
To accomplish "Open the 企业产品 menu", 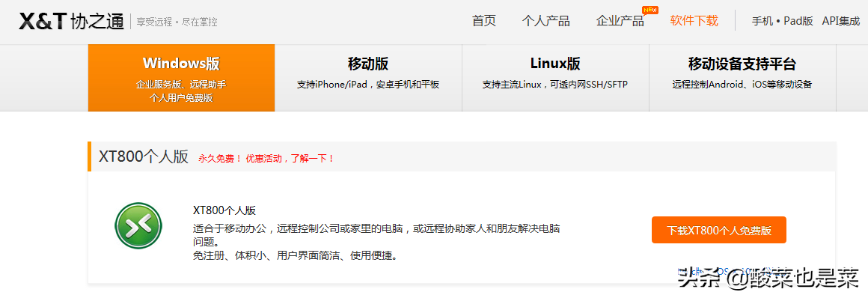I will 620,21.
